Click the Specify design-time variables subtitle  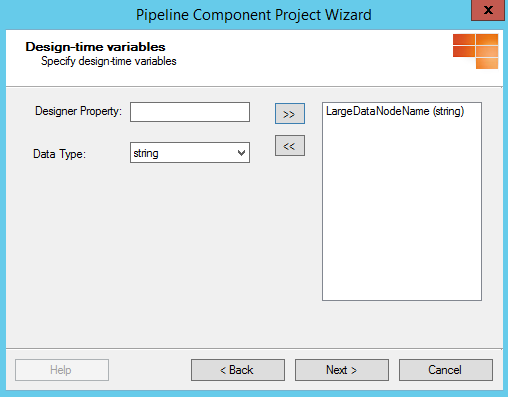[x=109, y=61]
